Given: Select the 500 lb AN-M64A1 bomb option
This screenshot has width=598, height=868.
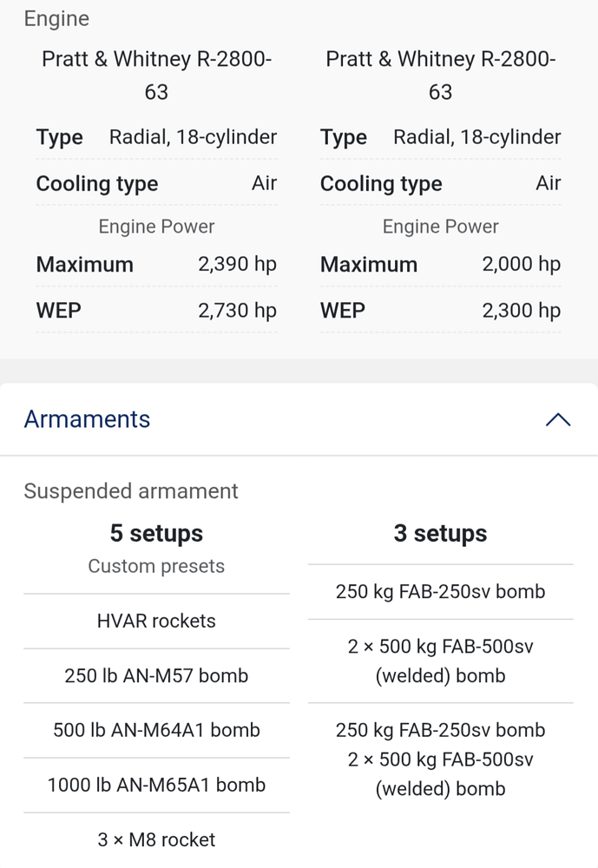Looking at the screenshot, I should (x=156, y=731).
